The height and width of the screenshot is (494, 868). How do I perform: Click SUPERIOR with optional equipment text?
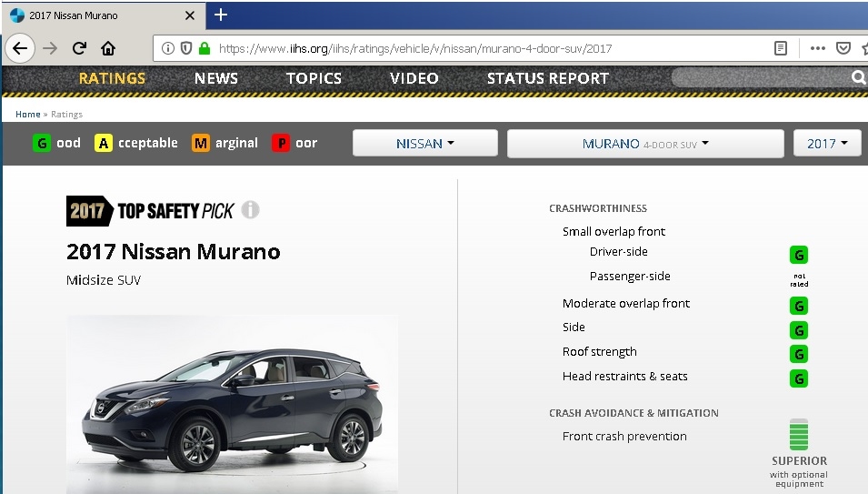[799, 472]
